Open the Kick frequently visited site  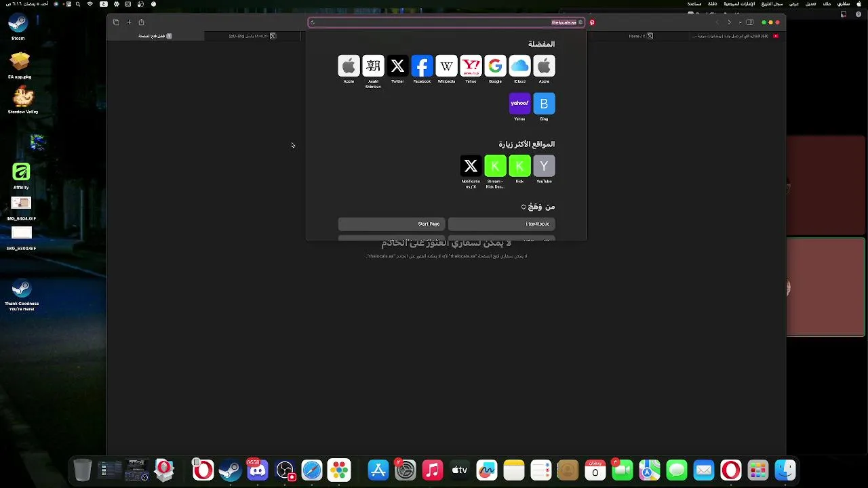(x=519, y=166)
